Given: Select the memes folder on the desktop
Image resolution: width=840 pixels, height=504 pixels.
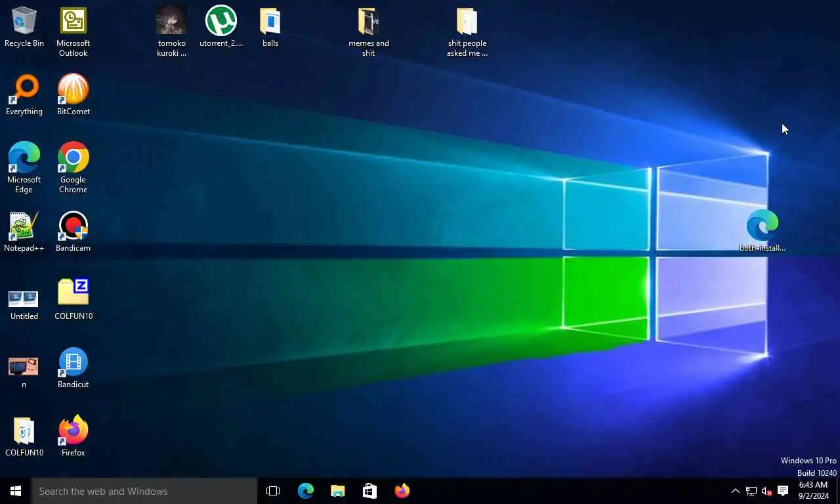Looking at the screenshot, I should point(369,31).
